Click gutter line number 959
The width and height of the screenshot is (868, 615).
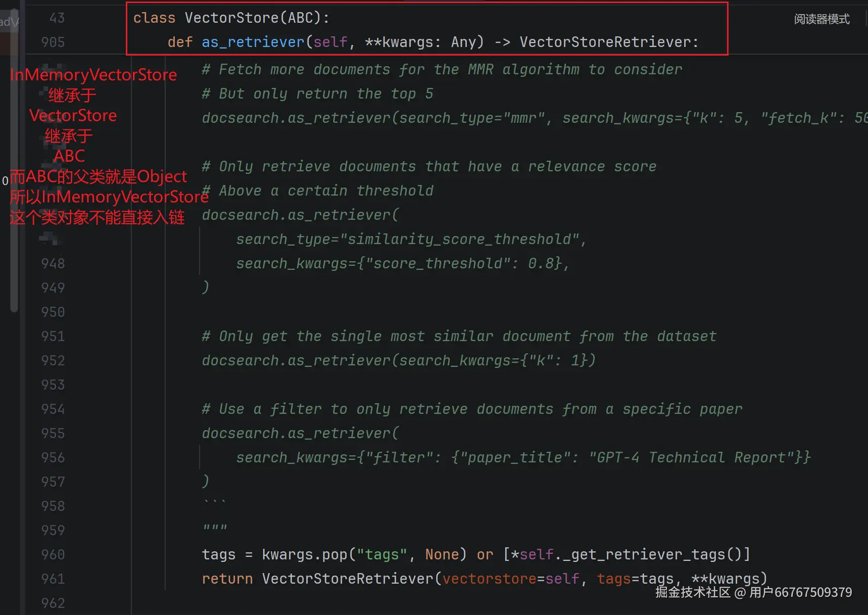[53, 530]
